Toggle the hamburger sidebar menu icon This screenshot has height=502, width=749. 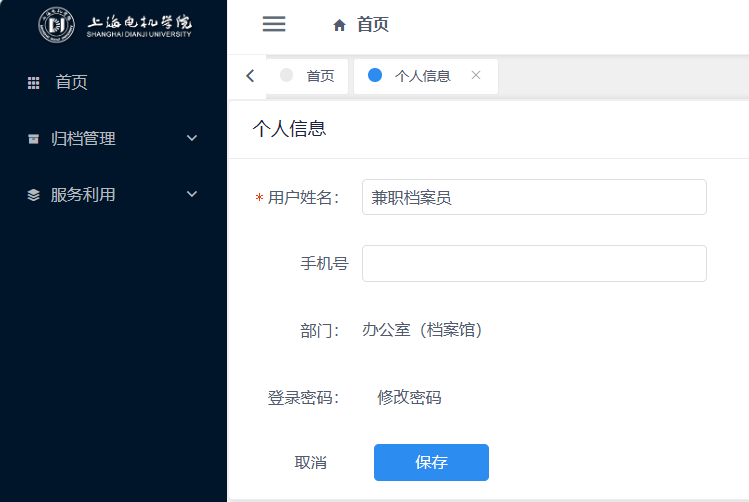click(x=273, y=24)
